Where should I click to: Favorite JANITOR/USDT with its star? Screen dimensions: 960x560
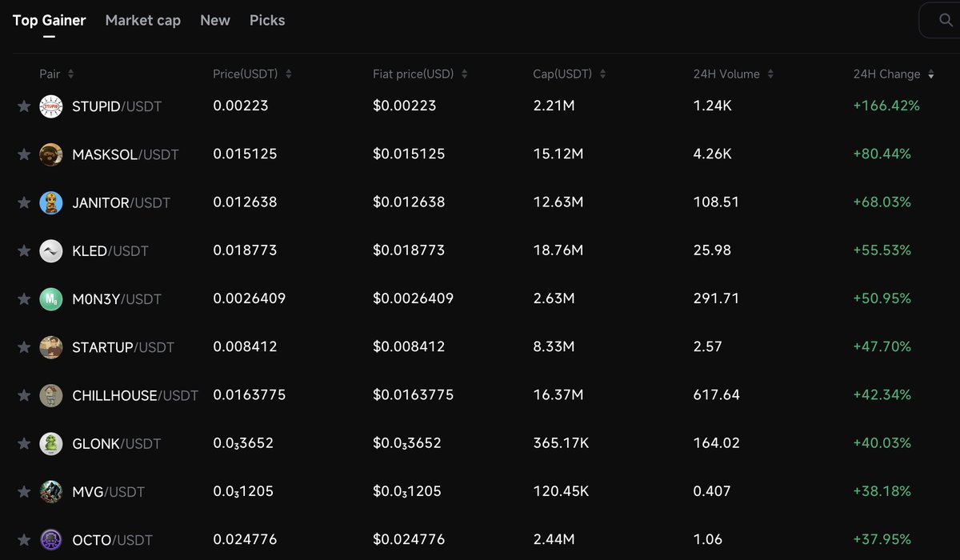[24, 202]
